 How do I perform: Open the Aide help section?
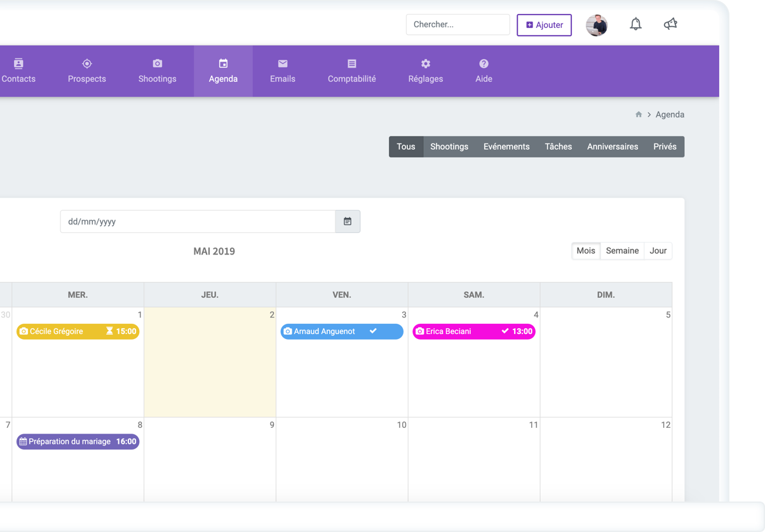[x=484, y=71]
